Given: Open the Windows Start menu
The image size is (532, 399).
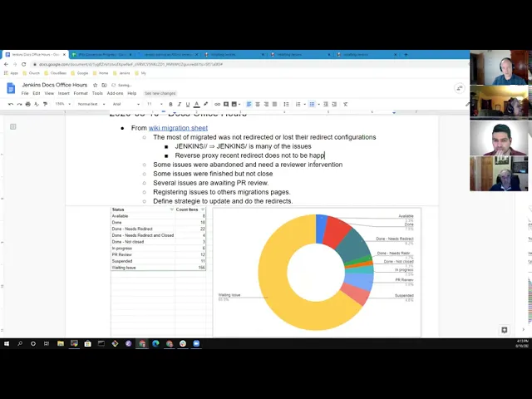Looking at the screenshot, I should pyautogui.click(x=7, y=343).
